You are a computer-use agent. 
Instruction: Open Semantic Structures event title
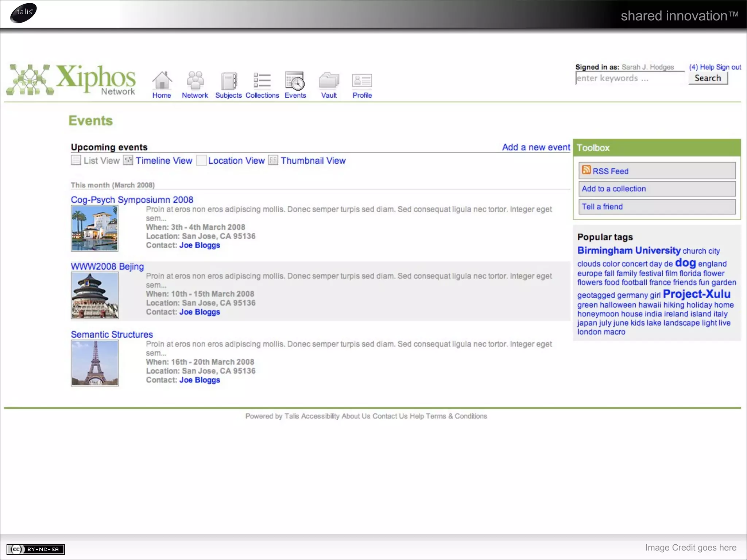point(112,334)
